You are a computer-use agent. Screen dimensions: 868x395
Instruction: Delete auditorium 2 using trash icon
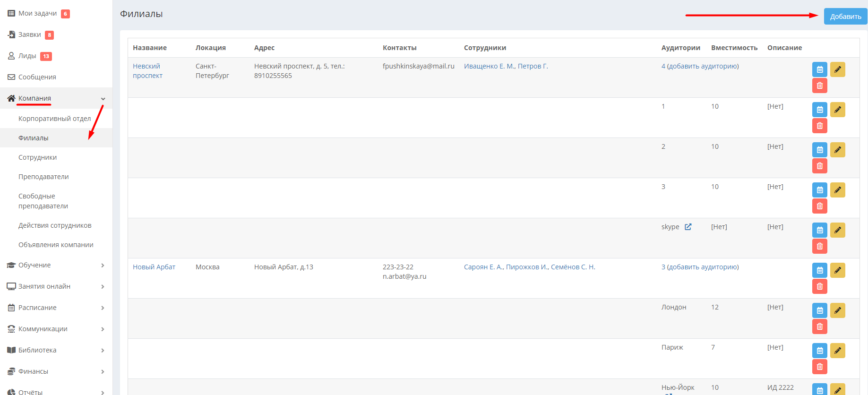820,166
